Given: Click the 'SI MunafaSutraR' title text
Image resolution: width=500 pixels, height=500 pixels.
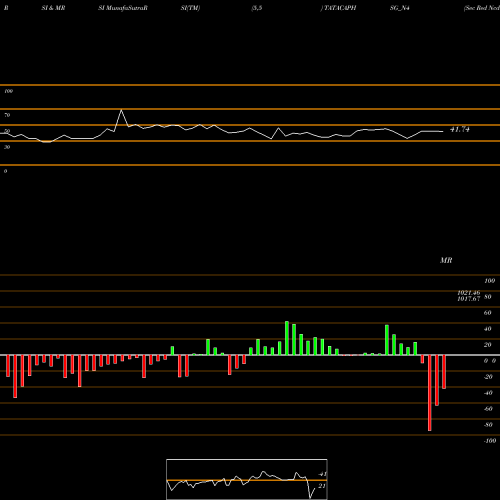Looking at the screenshot, I should (123, 8).
